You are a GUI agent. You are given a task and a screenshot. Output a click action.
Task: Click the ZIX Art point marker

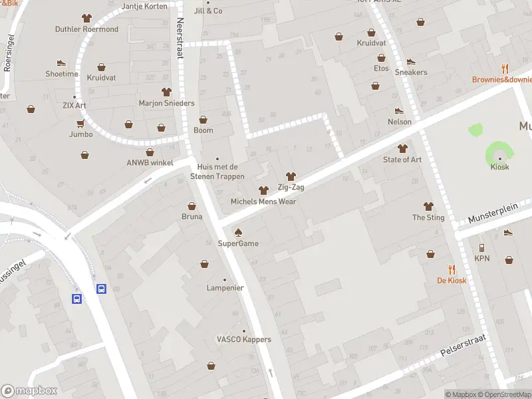tap(74, 97)
